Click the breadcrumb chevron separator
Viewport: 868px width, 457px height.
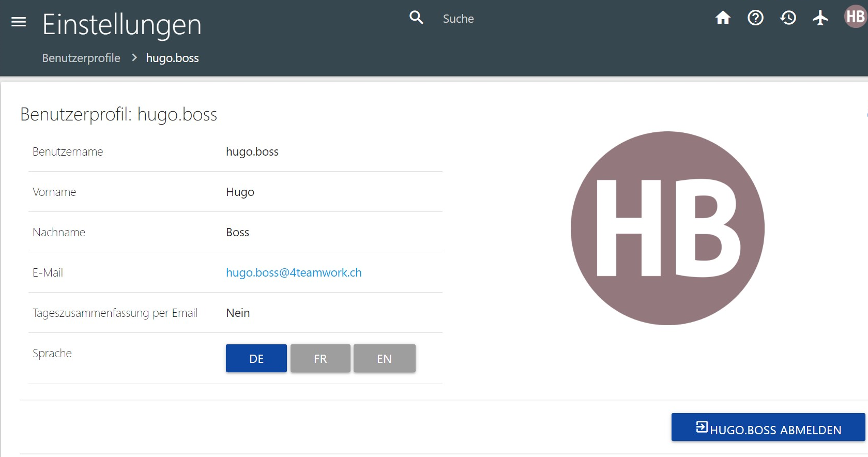(x=134, y=57)
